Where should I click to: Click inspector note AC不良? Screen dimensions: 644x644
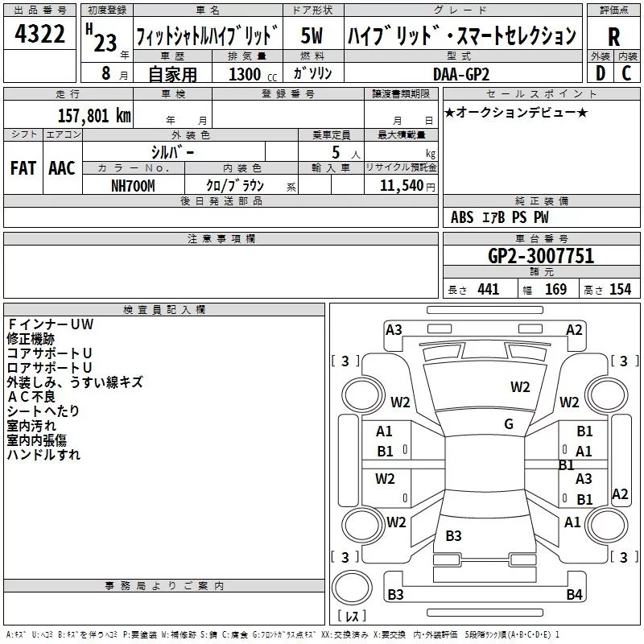tap(31, 397)
